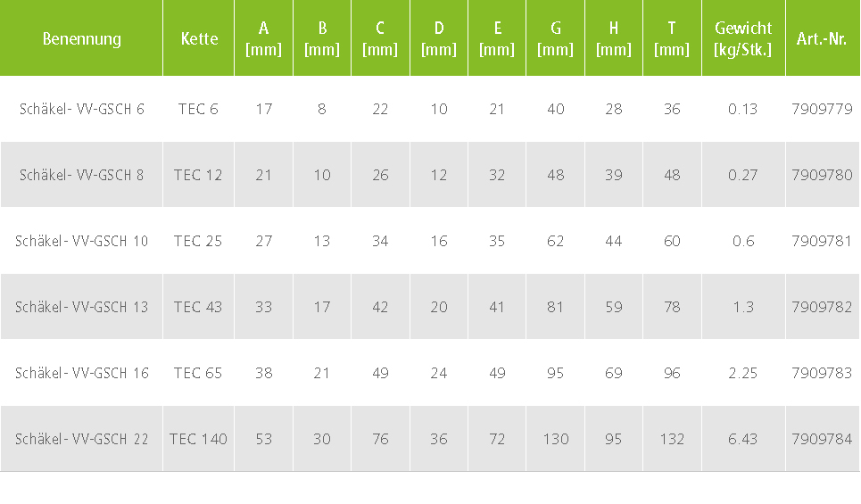
Task: Click the Benennung column header
Action: click(x=82, y=38)
